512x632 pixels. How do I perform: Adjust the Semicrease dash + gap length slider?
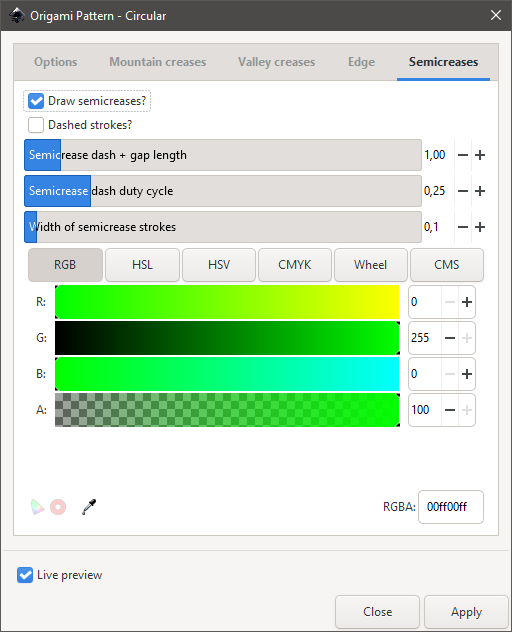pos(223,155)
